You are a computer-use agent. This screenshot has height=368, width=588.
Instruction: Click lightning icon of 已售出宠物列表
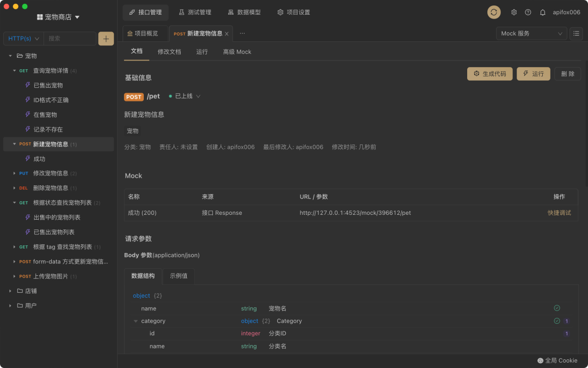tap(27, 232)
